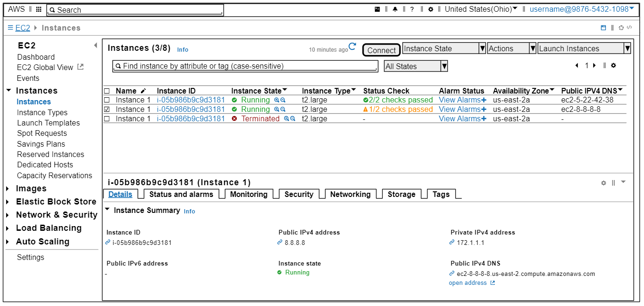Open the Launch Instances dropdown arrow

627,48
